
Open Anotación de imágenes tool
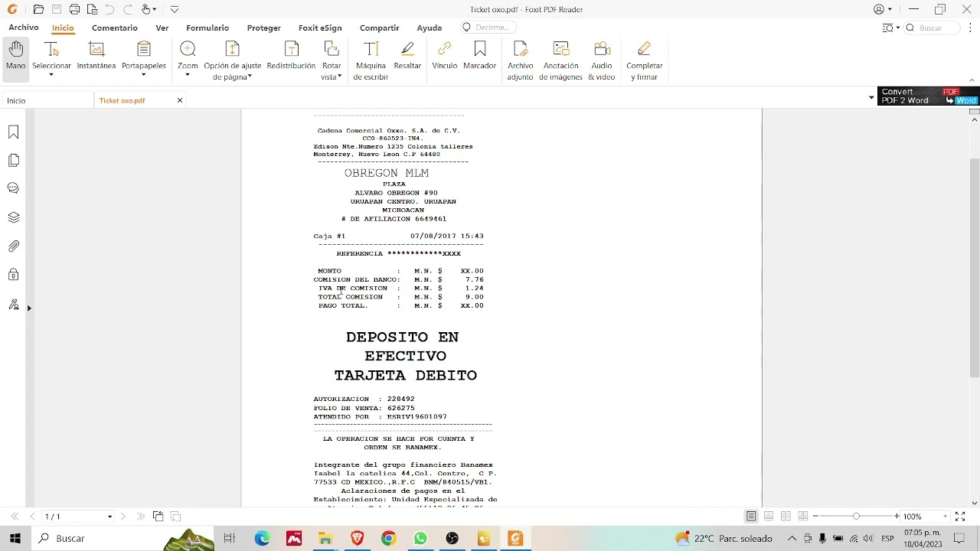(x=560, y=60)
